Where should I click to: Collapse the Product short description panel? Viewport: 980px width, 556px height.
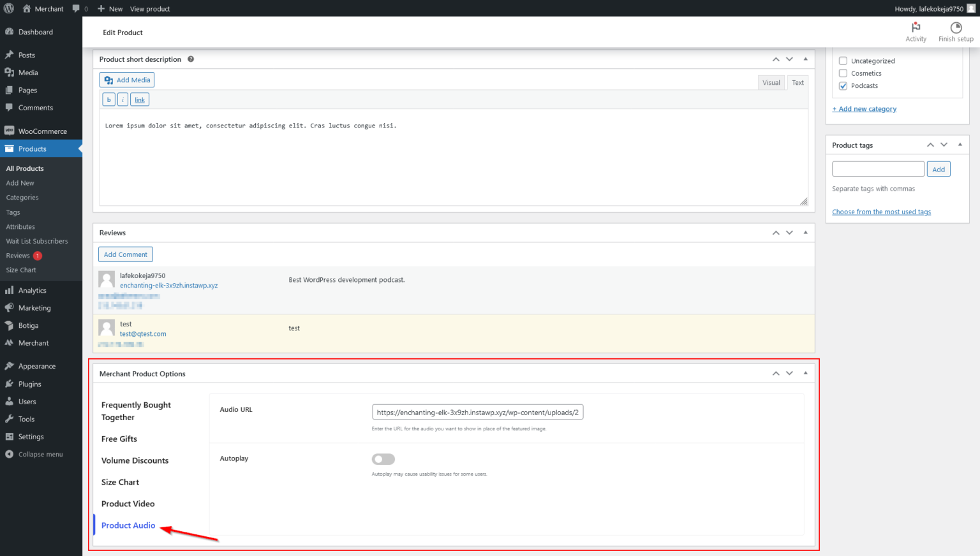(x=805, y=59)
